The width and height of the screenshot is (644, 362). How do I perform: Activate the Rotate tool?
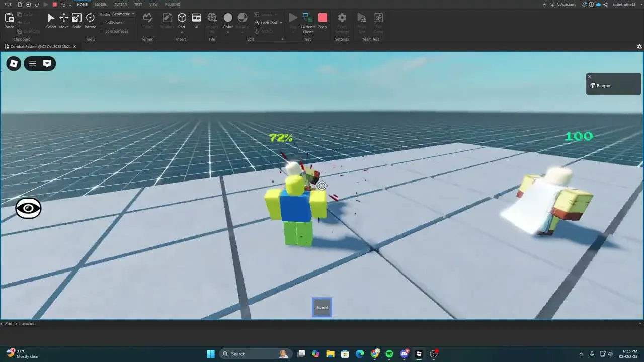[90, 21]
